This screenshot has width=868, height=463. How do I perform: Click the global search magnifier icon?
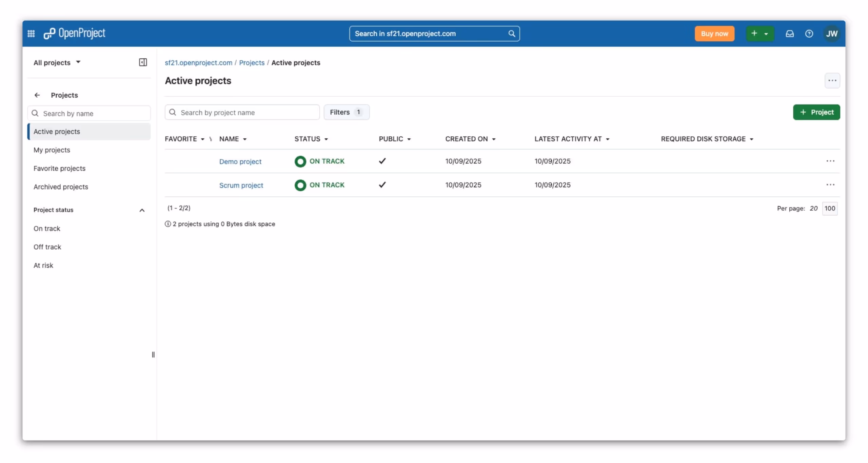(x=511, y=34)
